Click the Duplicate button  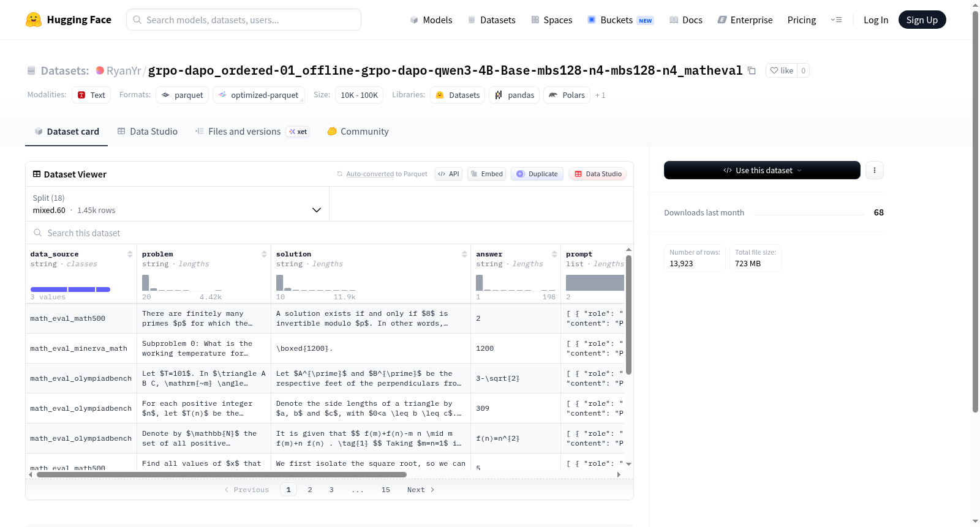pyautogui.click(x=537, y=174)
